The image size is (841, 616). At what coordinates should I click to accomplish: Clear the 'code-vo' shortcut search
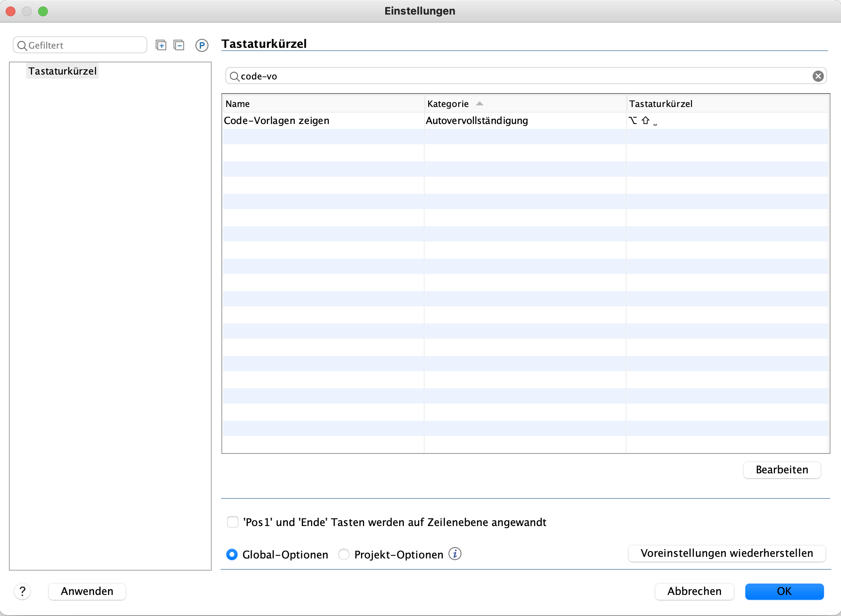818,76
